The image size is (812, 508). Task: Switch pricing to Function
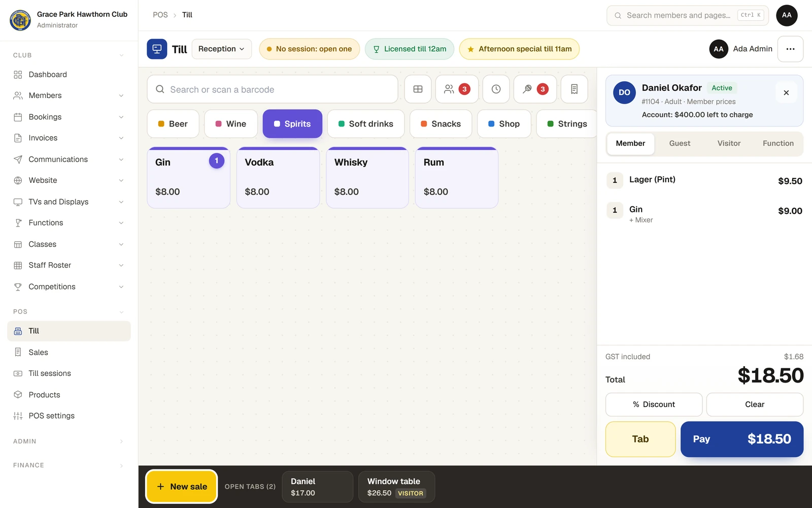tap(778, 144)
